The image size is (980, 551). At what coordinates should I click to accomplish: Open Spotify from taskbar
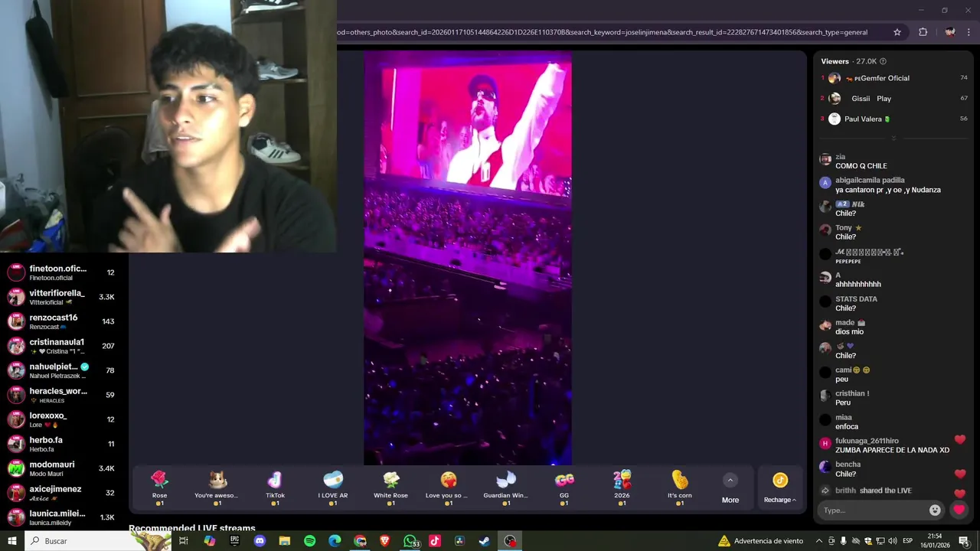pos(309,541)
